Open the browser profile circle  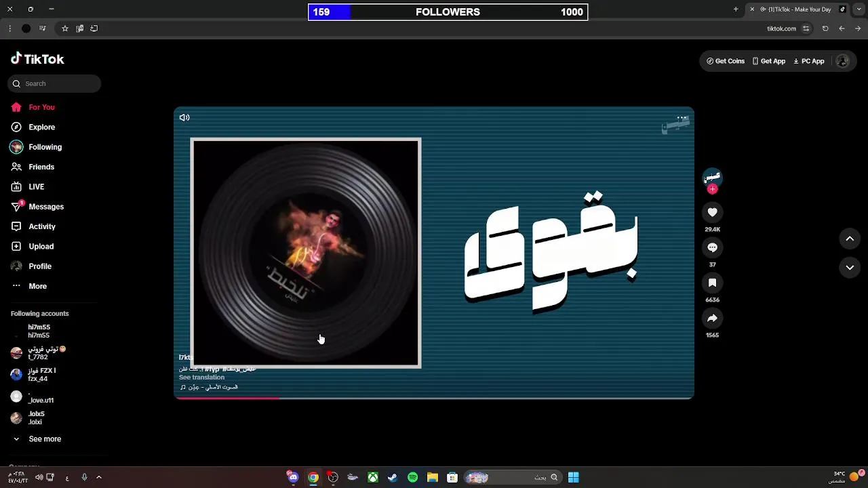(x=26, y=28)
